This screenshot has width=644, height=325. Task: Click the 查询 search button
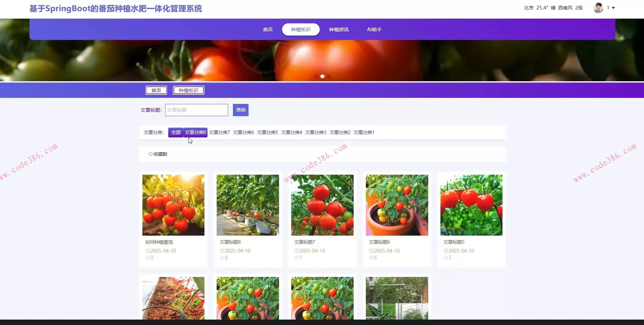click(240, 110)
